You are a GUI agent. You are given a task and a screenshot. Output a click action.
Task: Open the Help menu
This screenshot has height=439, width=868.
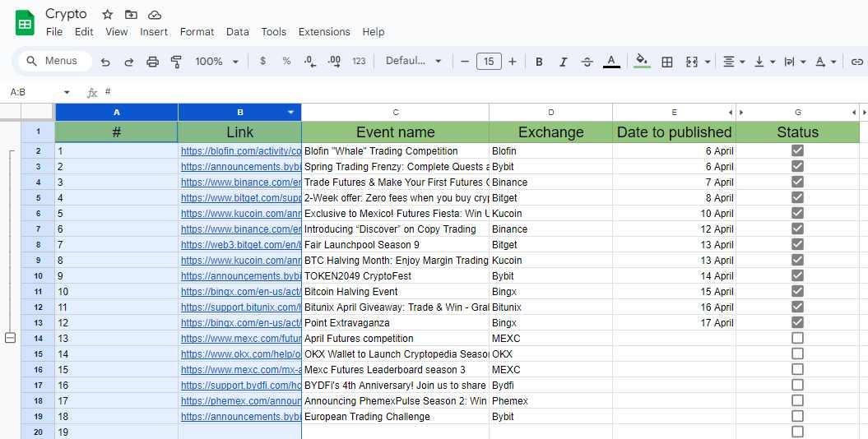coord(373,31)
